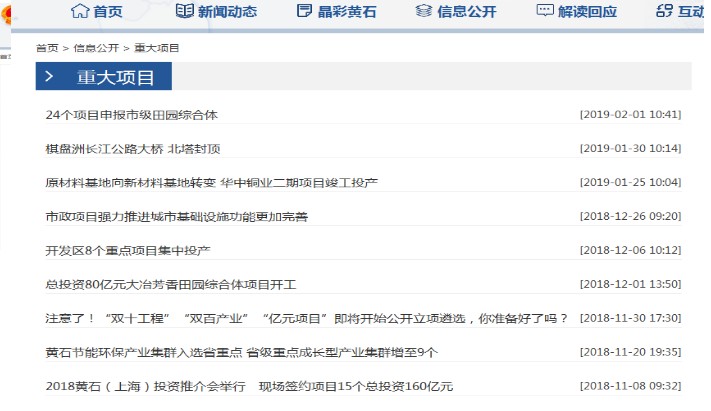Open article 24个项目申报市级田园综合体
The height and width of the screenshot is (411, 711).
pos(131,115)
